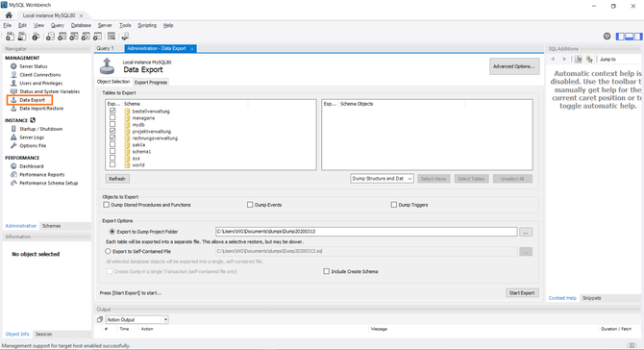Toggle the automatic context help icon
The image size is (644, 350).
click(589, 60)
